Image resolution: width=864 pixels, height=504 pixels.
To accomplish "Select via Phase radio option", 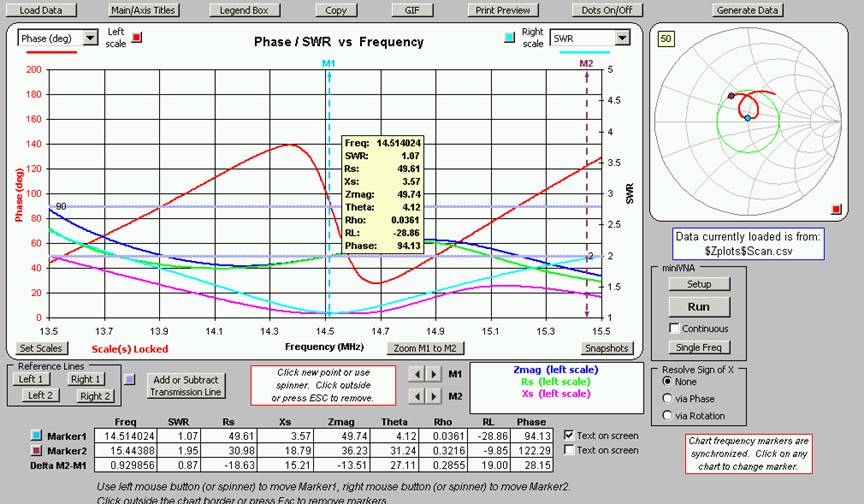I will point(668,400).
